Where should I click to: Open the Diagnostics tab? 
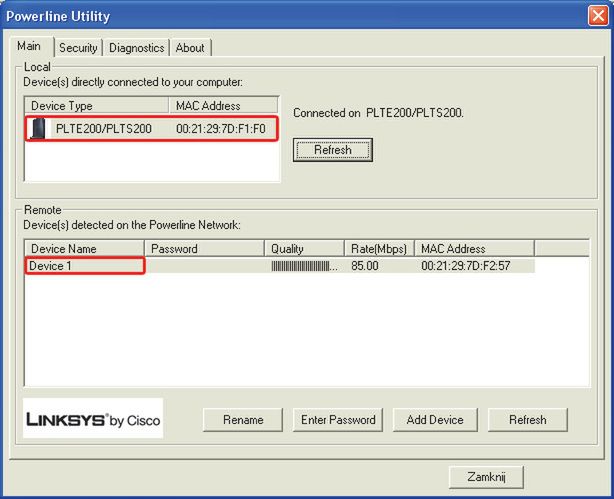pos(136,48)
